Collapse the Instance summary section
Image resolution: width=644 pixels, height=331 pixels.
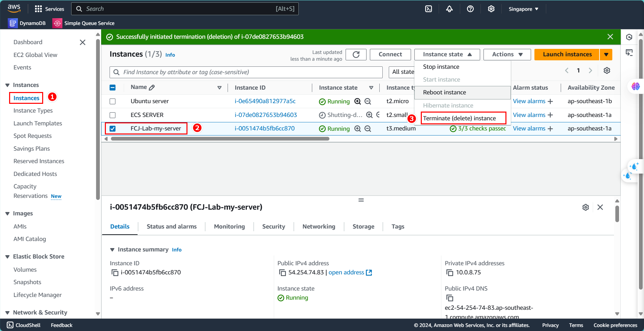click(112, 250)
